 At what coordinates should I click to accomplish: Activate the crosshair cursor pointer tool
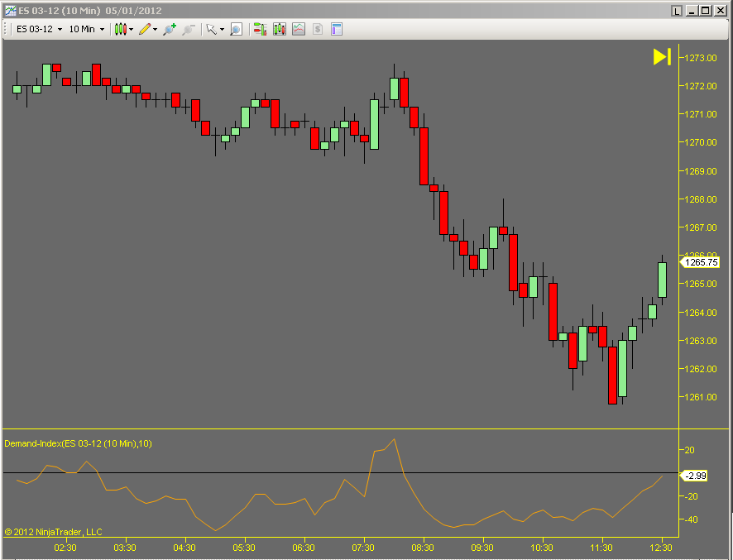click(x=211, y=29)
